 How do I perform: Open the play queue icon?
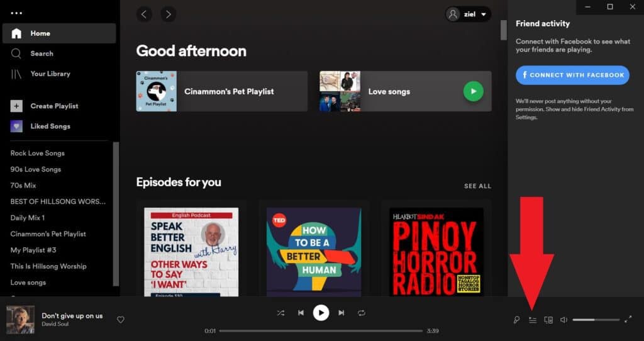(x=533, y=320)
